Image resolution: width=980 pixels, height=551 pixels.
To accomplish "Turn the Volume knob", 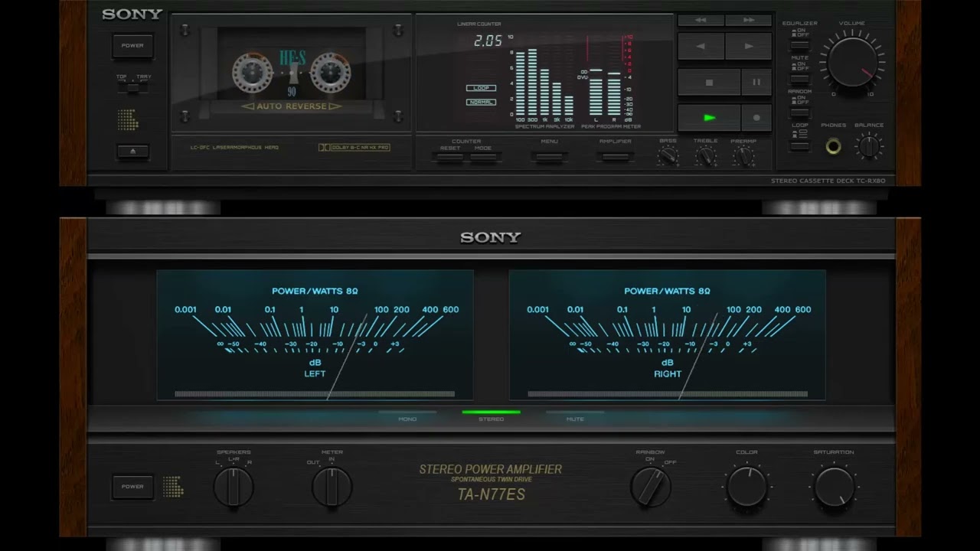I will pyautogui.click(x=851, y=62).
